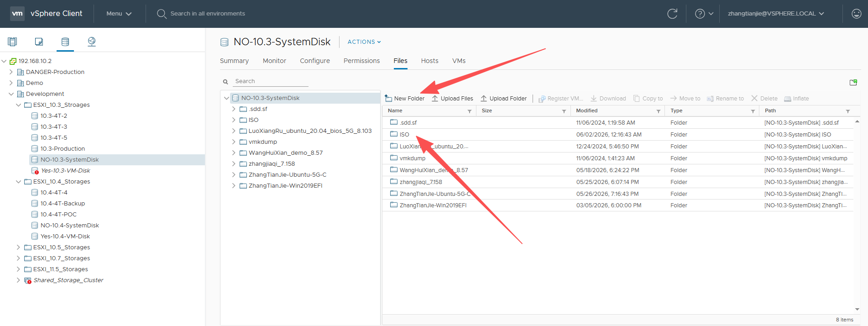This screenshot has width=868, height=326.
Task: Open the Networking view icon
Action: (x=92, y=42)
